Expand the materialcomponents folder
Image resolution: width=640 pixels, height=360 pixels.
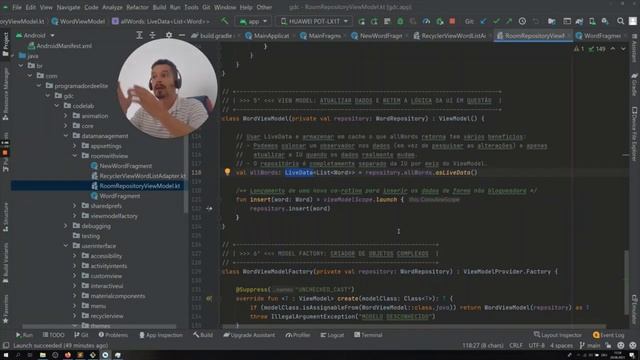75,296
